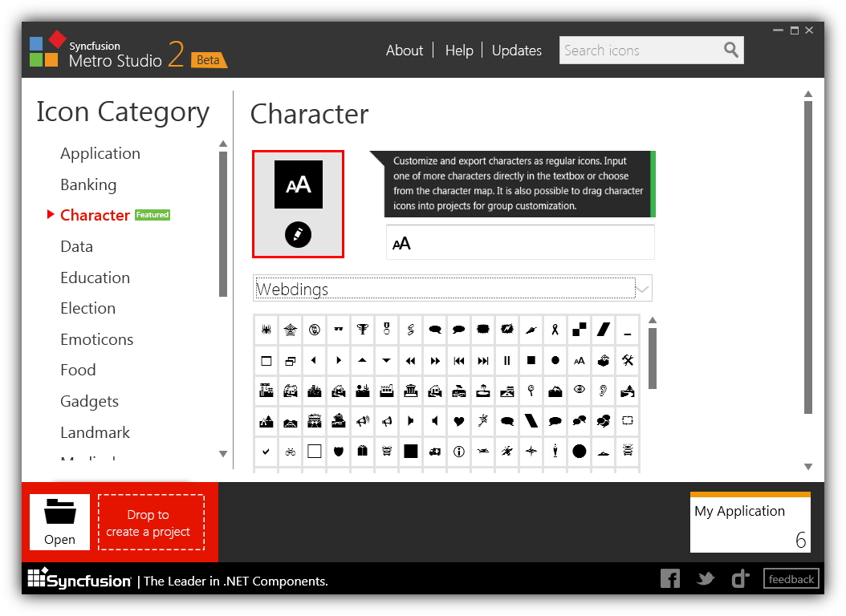Select the small AA character in the map
This screenshot has width=846, height=616.
[580, 361]
